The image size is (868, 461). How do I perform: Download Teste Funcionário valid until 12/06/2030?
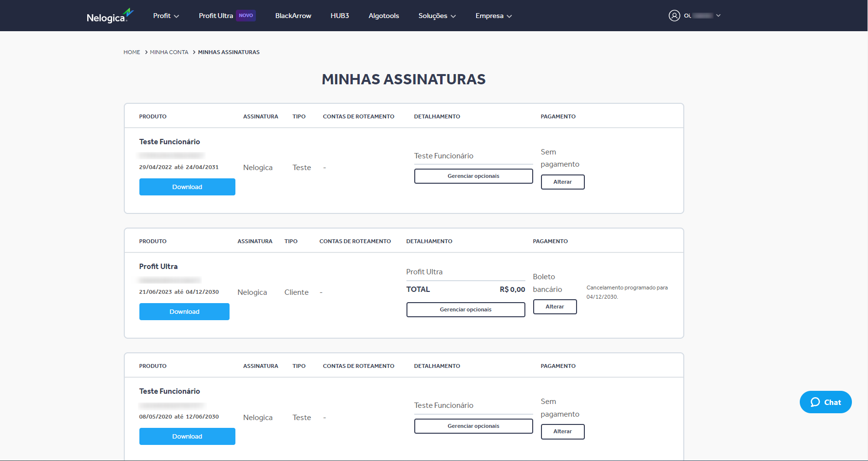187,436
